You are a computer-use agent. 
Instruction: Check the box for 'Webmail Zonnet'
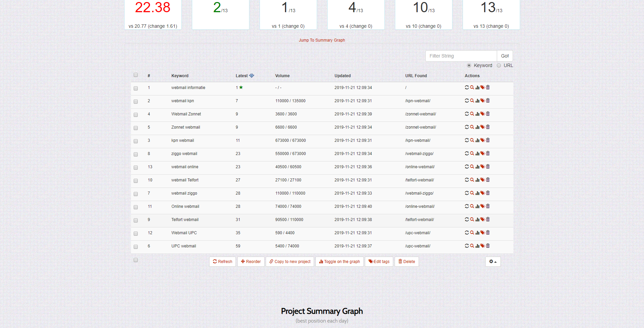[x=136, y=115]
